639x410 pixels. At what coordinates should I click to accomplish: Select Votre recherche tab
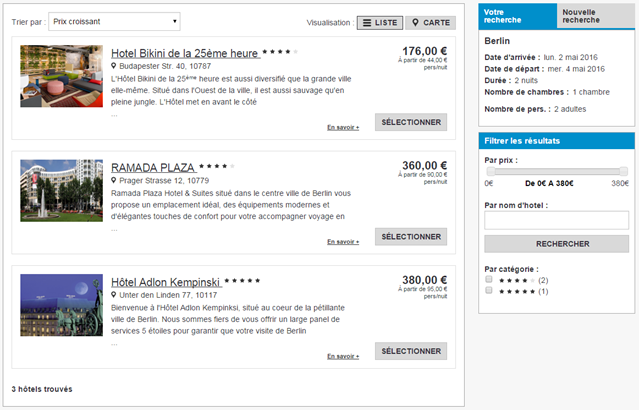(x=516, y=15)
